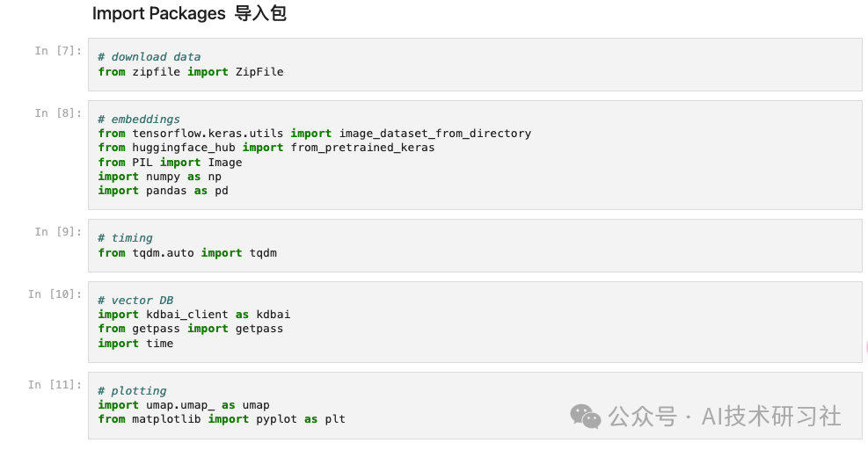Click the "import kdbai_client as kdbai" line
868x450 pixels.
click(x=193, y=315)
